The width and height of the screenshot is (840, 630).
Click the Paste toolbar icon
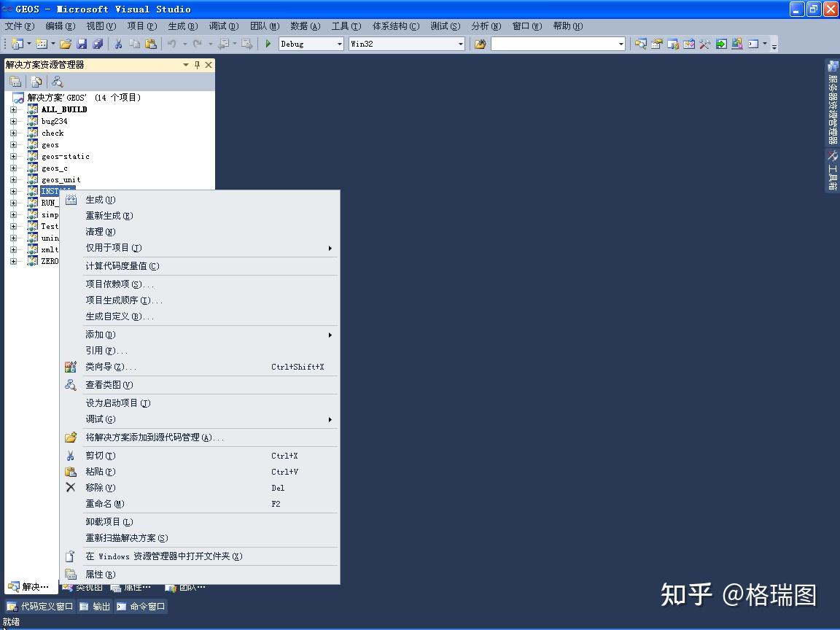click(151, 44)
